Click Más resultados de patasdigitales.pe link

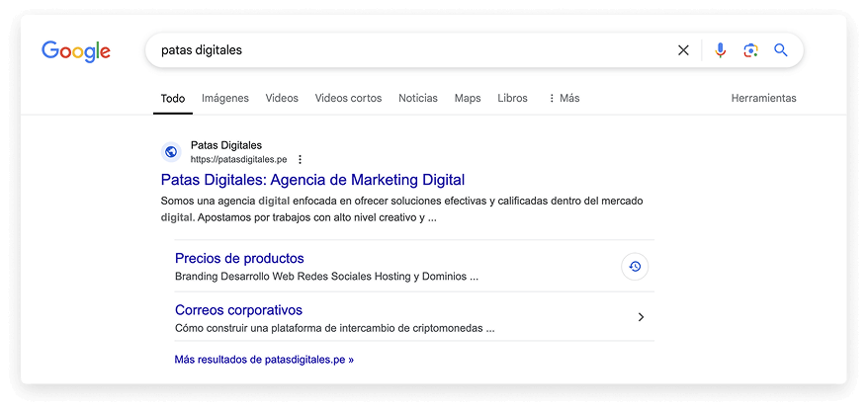(264, 360)
